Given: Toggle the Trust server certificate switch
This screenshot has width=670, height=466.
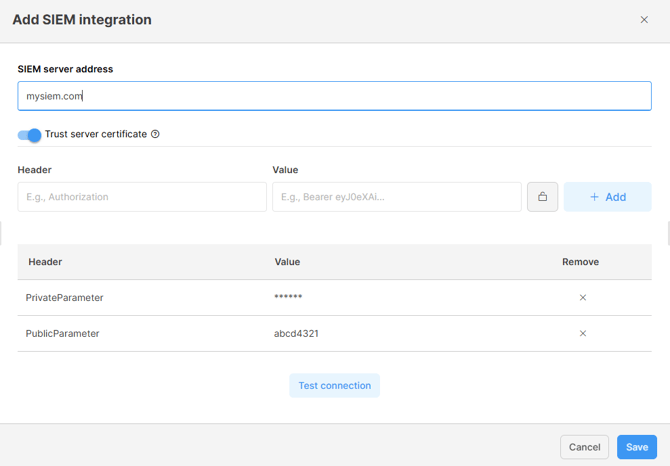Looking at the screenshot, I should tap(30, 135).
